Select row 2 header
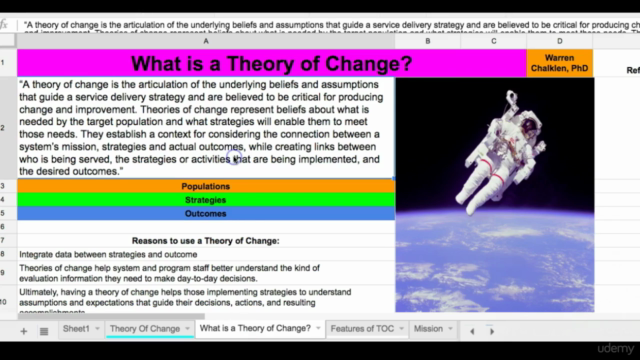Image resolution: width=640 pixels, height=360 pixels. pyautogui.click(x=8, y=128)
